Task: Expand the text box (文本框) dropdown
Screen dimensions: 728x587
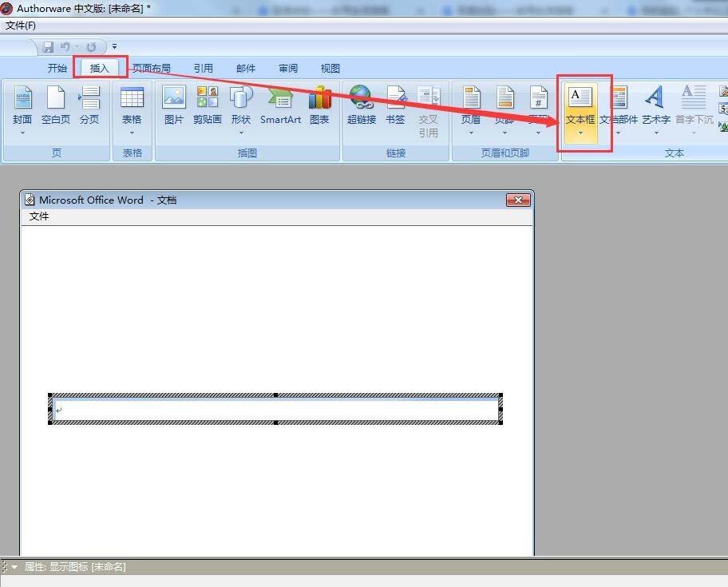Action: coord(580,133)
